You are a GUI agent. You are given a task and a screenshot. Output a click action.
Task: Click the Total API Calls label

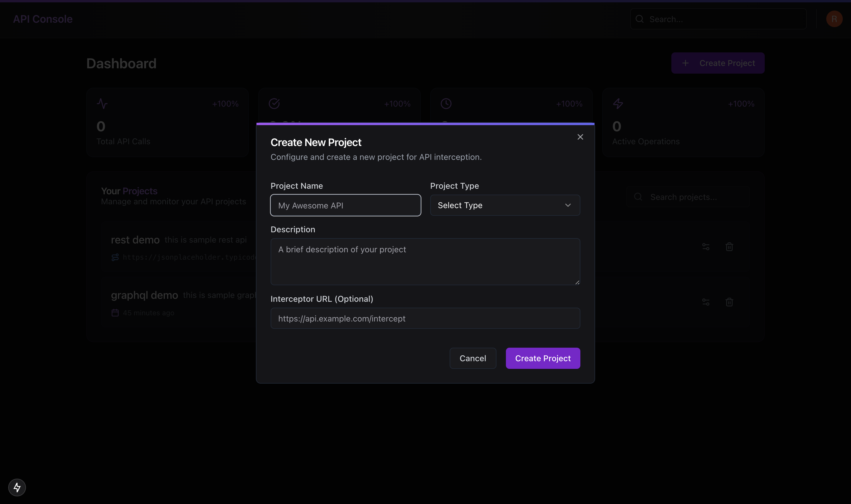tap(123, 141)
